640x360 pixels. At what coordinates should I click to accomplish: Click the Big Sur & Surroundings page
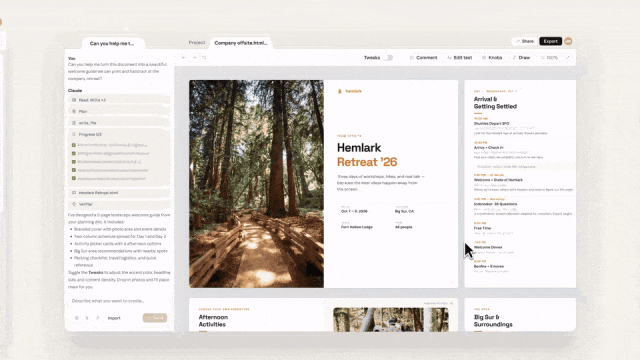tap(520, 315)
